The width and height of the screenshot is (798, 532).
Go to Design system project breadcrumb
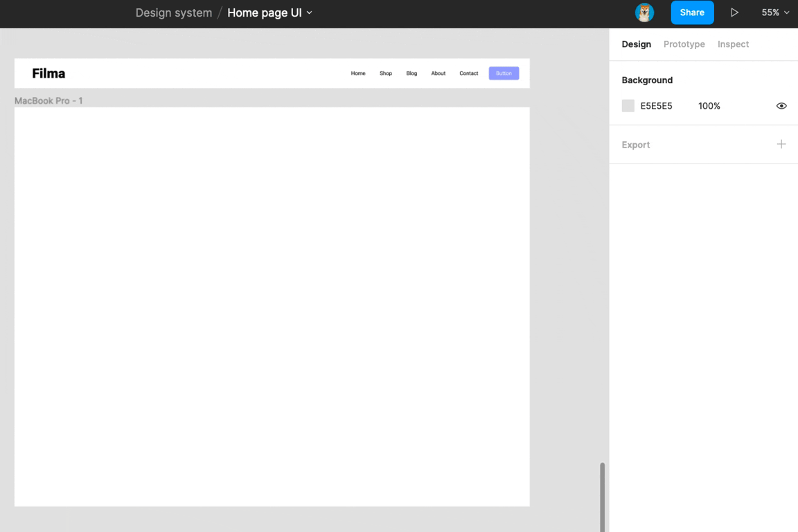pos(173,13)
